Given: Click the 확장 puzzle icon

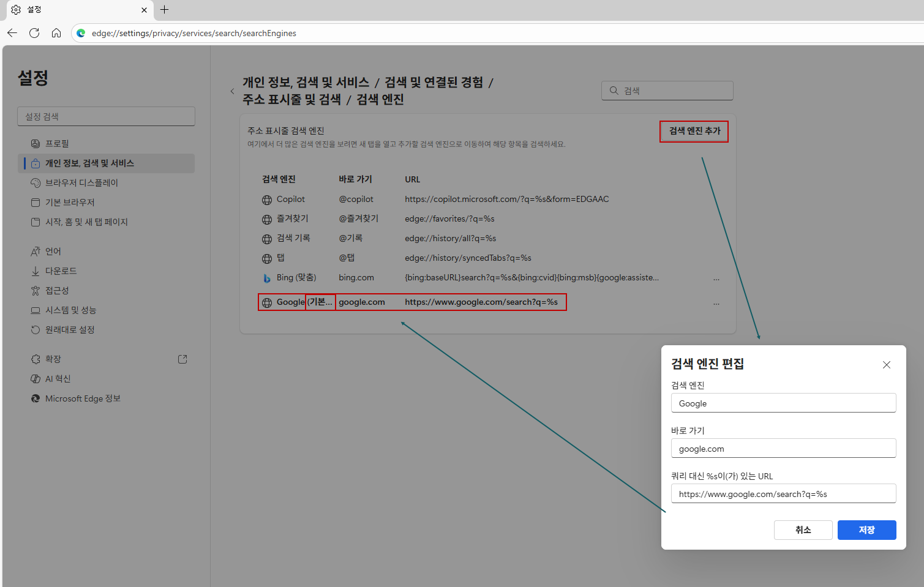Looking at the screenshot, I should click(x=36, y=359).
